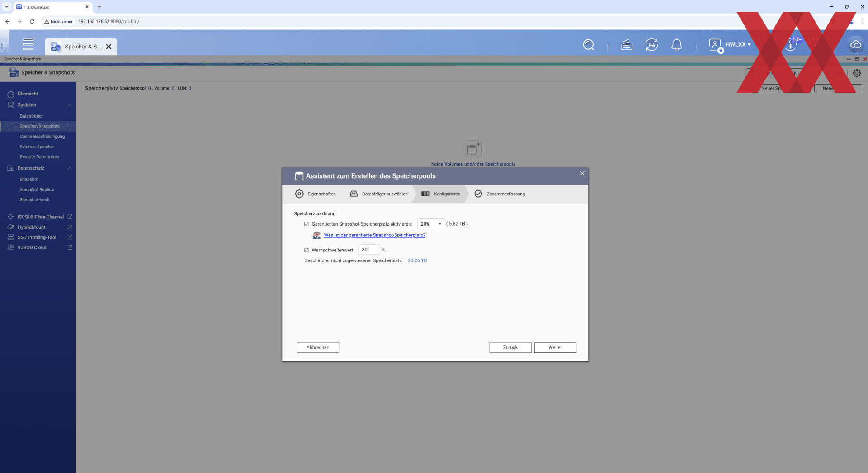
Task: Open VJBOD Cloud external link icon
Action: coord(70,247)
